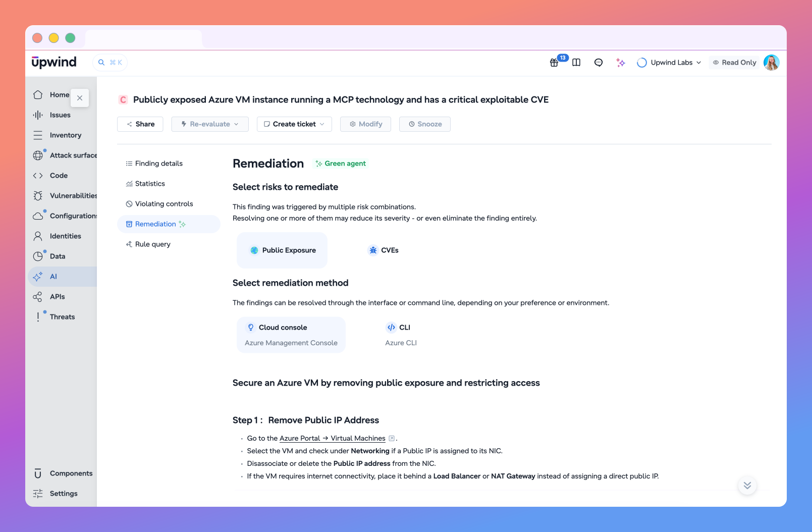Click the Upwind logo
The image size is (812, 532).
(x=54, y=62)
